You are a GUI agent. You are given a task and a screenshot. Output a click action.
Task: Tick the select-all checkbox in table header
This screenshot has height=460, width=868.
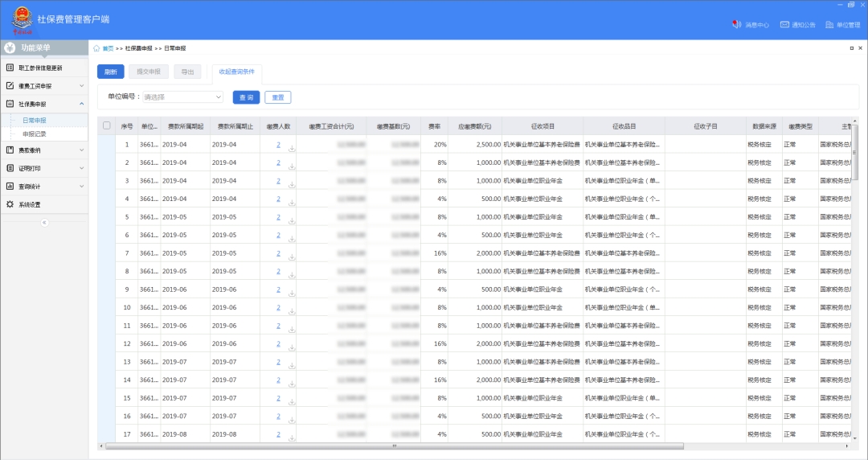(x=106, y=125)
